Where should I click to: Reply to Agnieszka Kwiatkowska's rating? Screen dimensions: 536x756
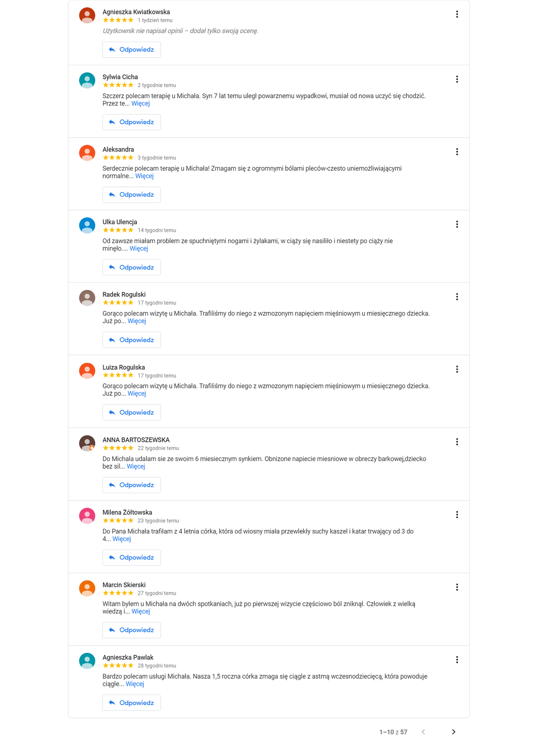click(x=131, y=50)
